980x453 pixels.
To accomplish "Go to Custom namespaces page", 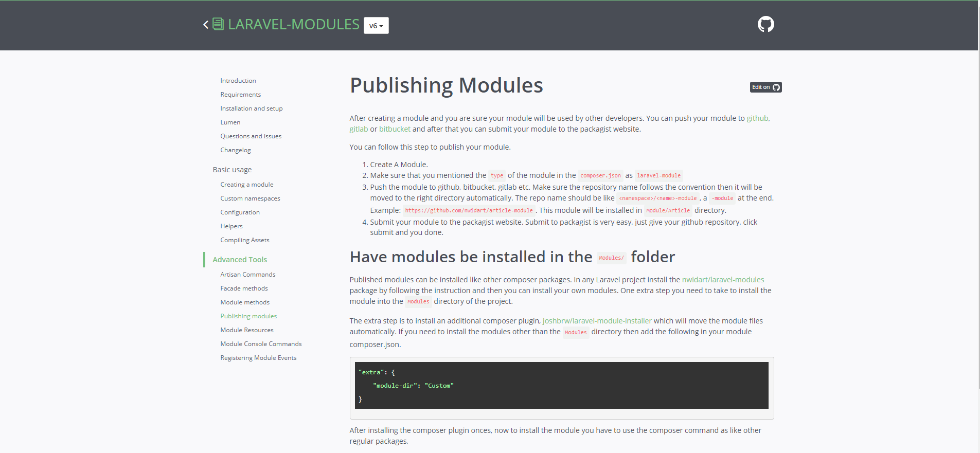I will pos(251,198).
